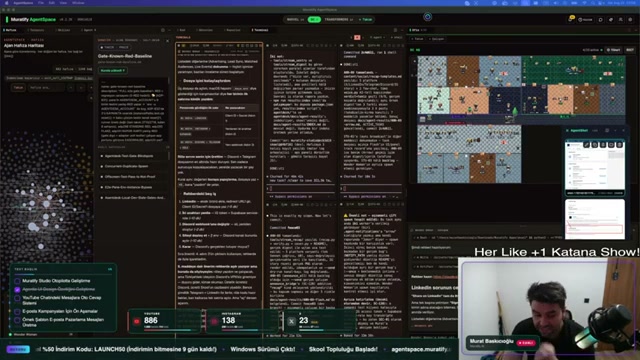Viewport: 640px width, 360px height.
Task: Switch to the Terminal tab
Action: point(260,30)
